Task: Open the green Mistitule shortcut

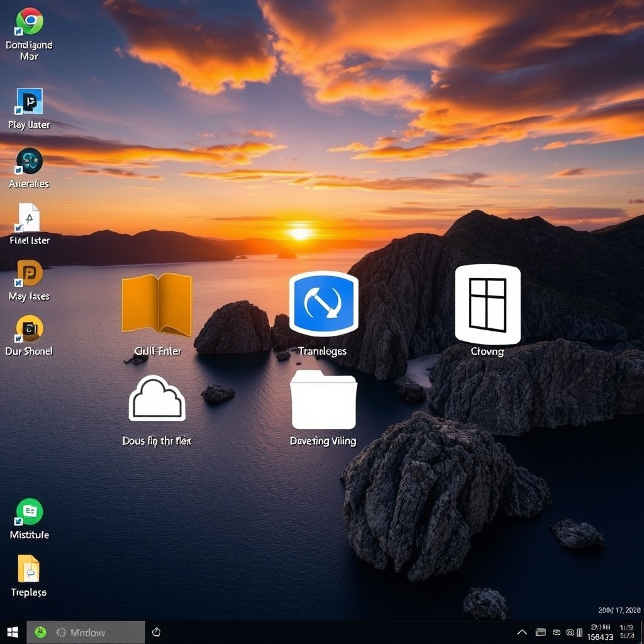Action: coord(29,512)
